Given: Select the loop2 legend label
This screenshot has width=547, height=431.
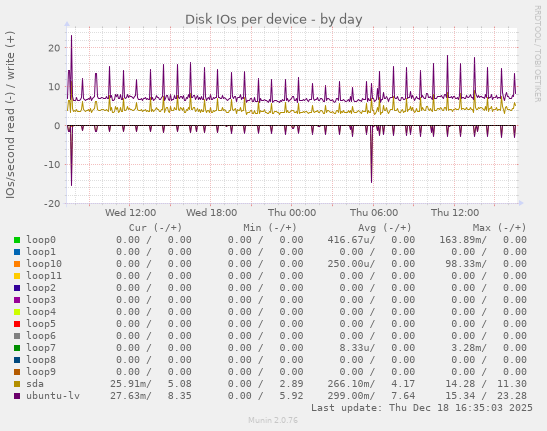Looking at the screenshot, I should 41,288.
